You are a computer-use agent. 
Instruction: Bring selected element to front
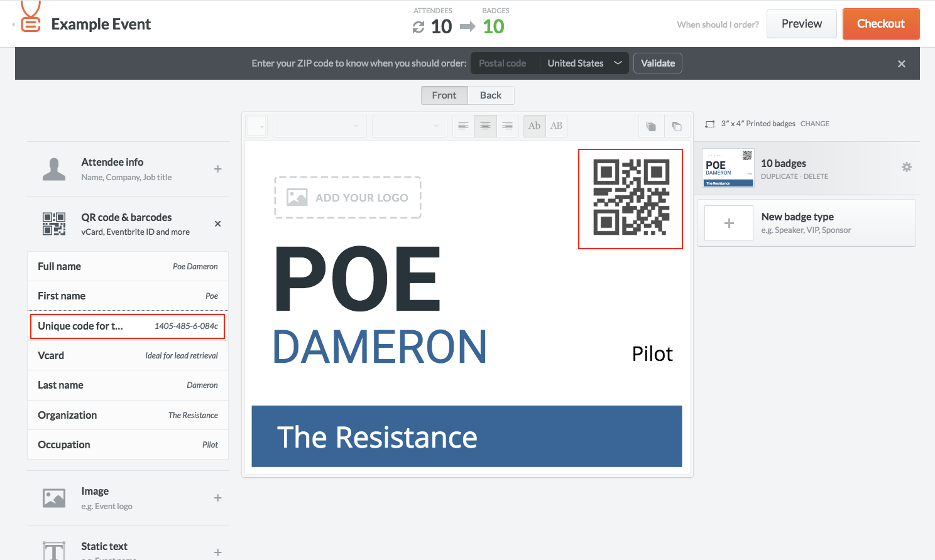point(651,126)
